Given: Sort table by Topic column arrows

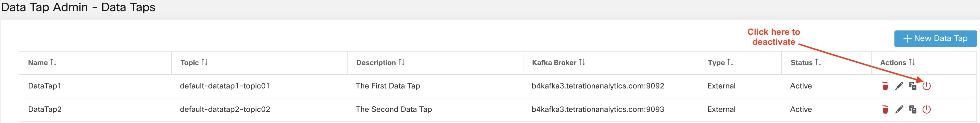Looking at the screenshot, I should (x=205, y=62).
